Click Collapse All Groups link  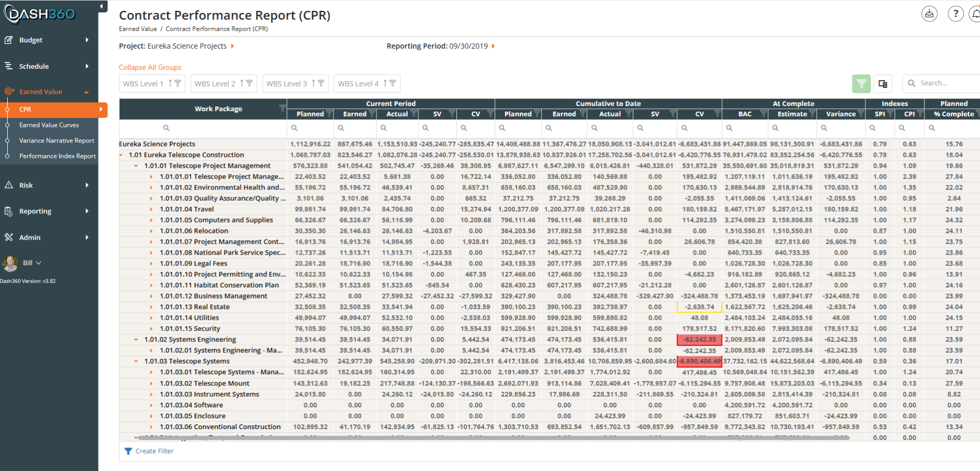click(x=150, y=67)
